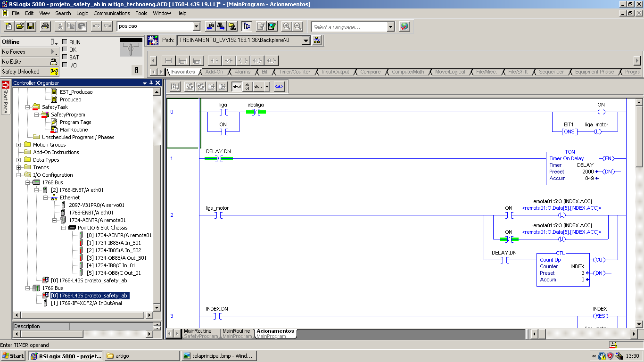Toggle the I/O indicator checkbox

(x=65, y=65)
